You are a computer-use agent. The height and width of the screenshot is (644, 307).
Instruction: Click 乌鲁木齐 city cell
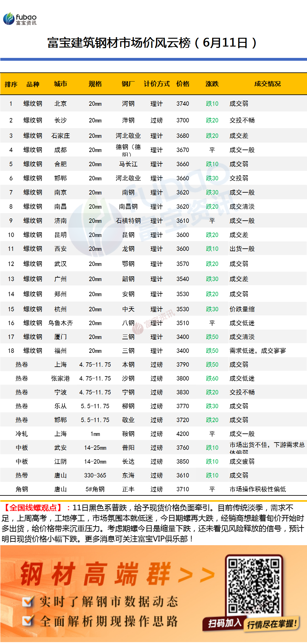(61, 323)
